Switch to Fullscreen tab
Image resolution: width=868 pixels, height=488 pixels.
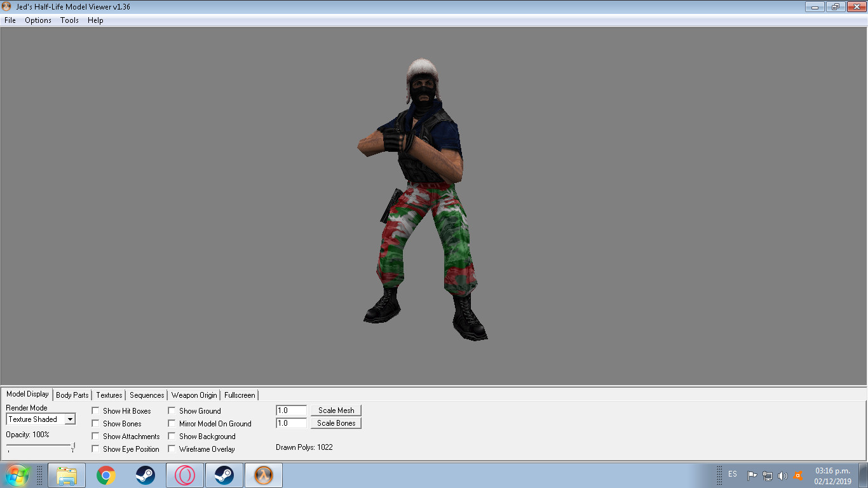[240, 395]
